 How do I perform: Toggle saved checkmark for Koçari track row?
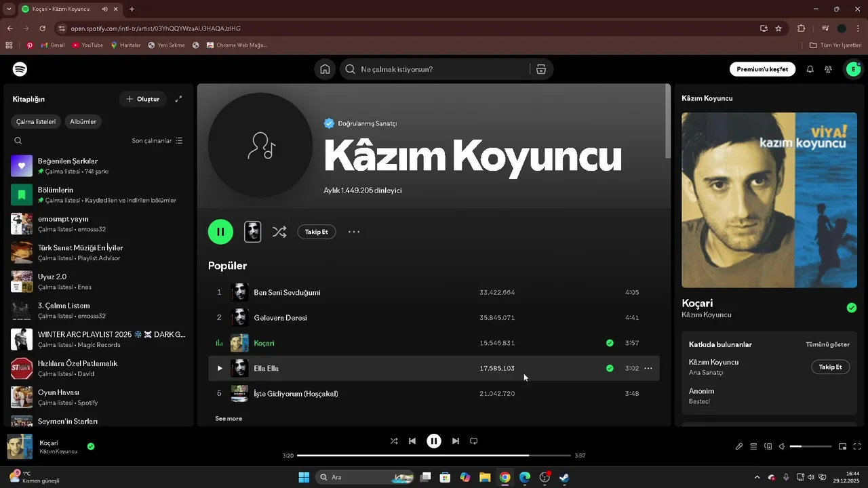pos(610,343)
